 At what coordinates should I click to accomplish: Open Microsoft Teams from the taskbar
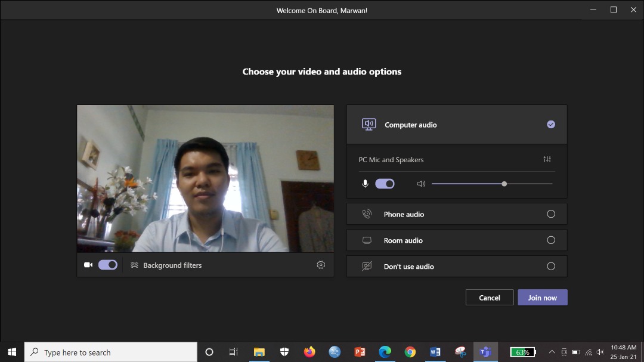point(485,352)
